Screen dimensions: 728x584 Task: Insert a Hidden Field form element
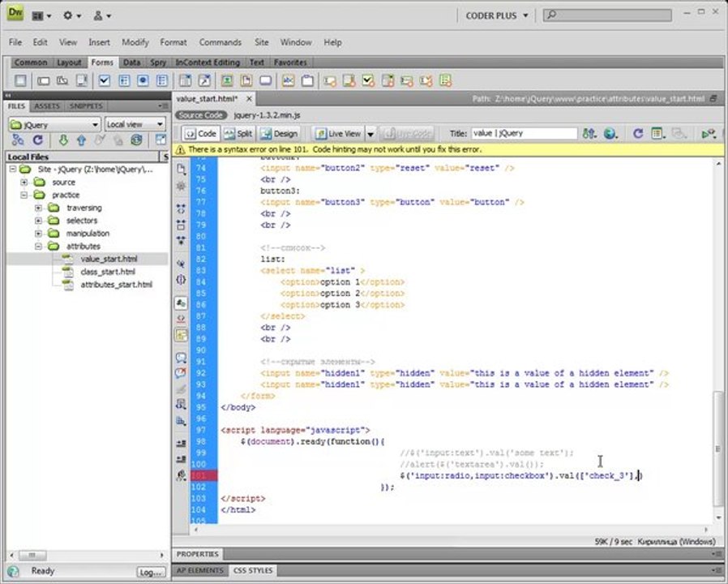[62, 81]
